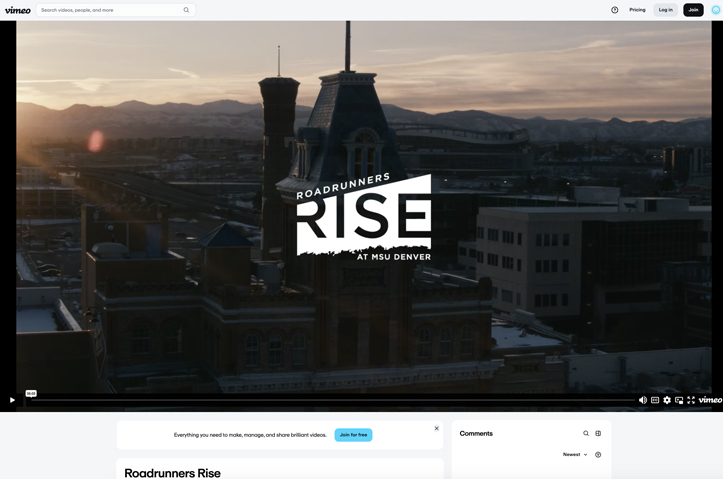Enter fullscreen in the player

(x=691, y=400)
